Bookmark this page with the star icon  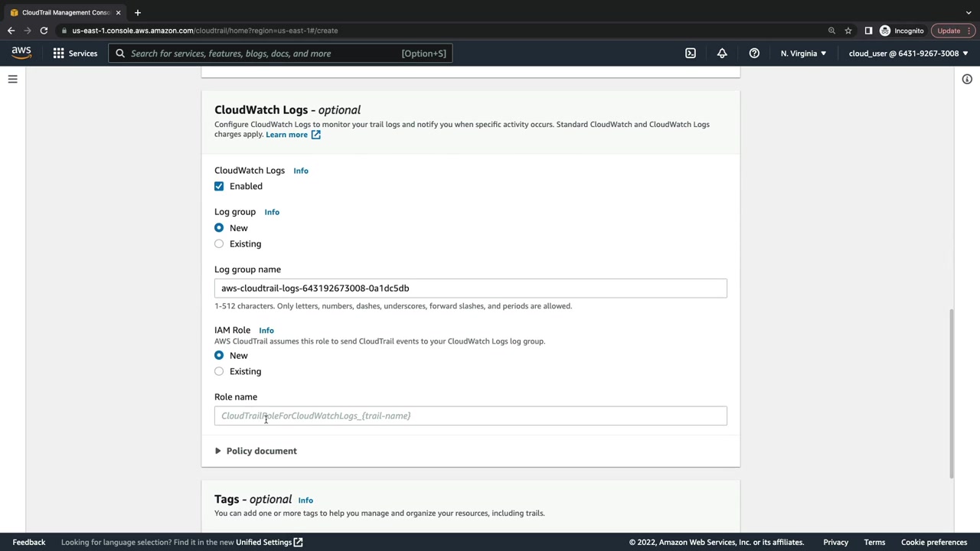[x=848, y=31]
